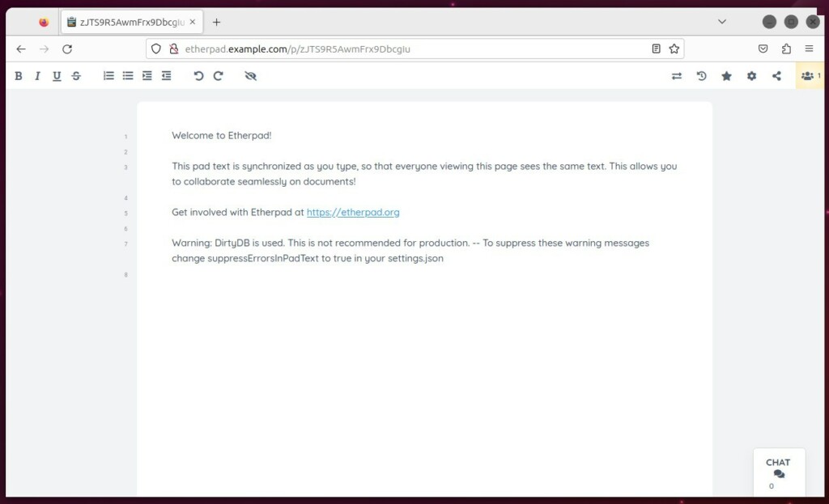This screenshot has width=829, height=504.
Task: Click the 'to collaborate seamlessly on documents!' line
Action: tap(264, 182)
